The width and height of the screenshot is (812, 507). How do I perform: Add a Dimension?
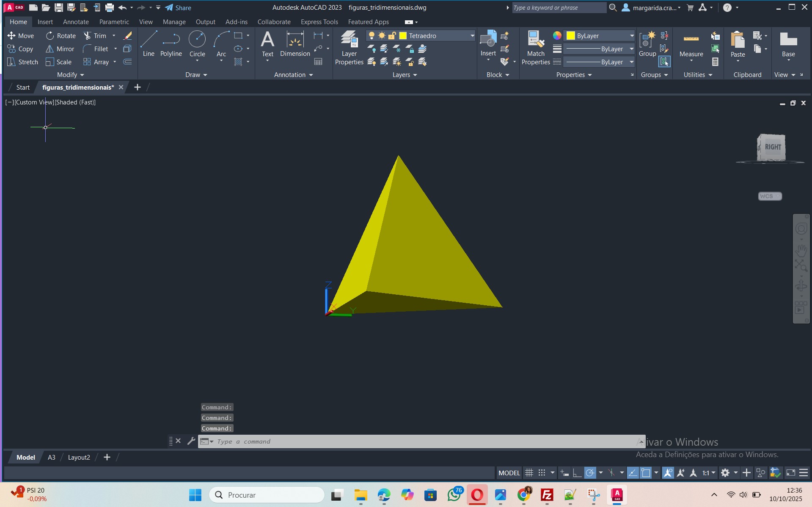(295, 44)
